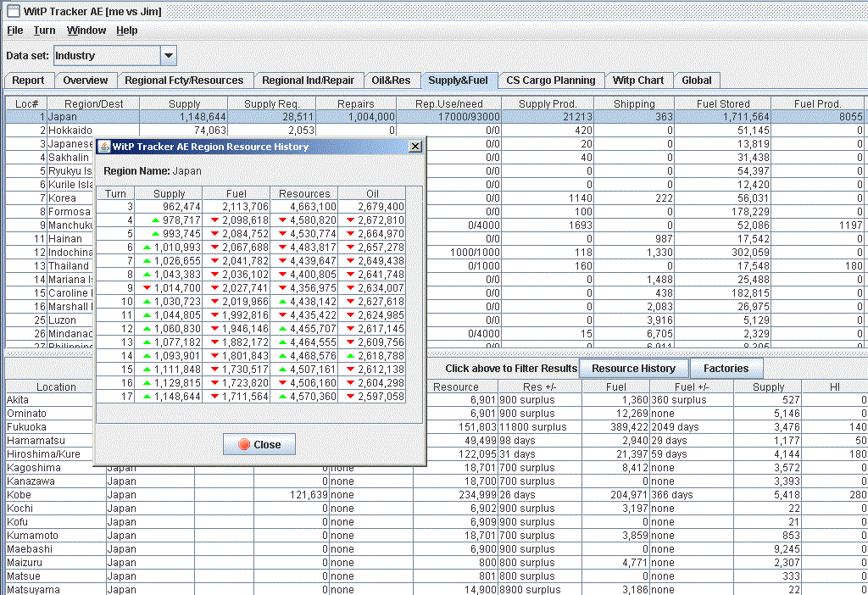
Task: Click the WitP Tracker app icon in title bar
Action: click(13, 11)
